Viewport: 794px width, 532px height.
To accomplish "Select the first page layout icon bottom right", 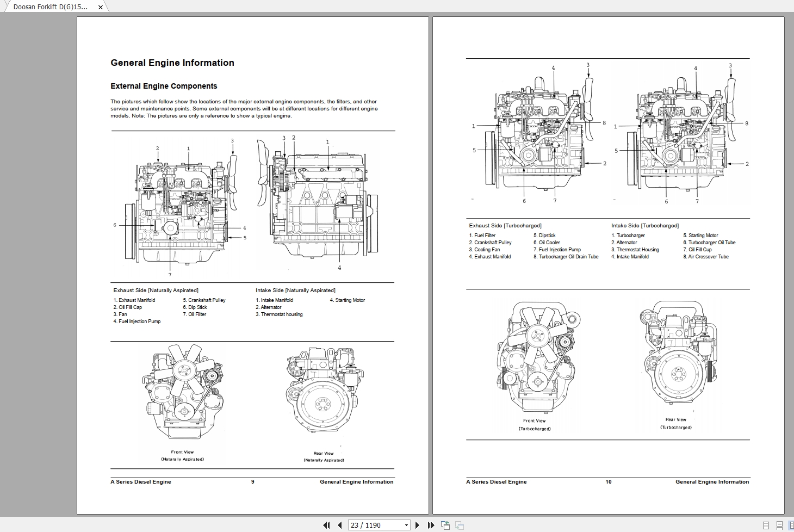I will click(766, 525).
